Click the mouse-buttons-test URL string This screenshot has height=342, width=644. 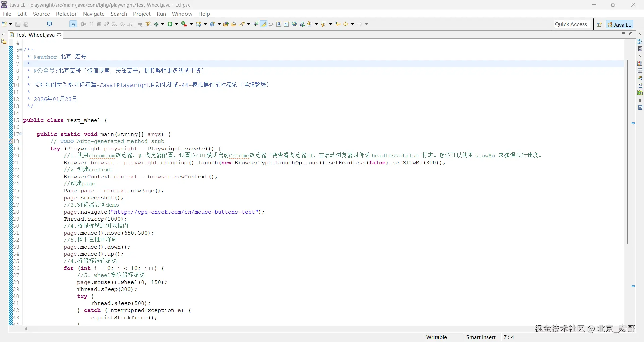tap(185, 212)
